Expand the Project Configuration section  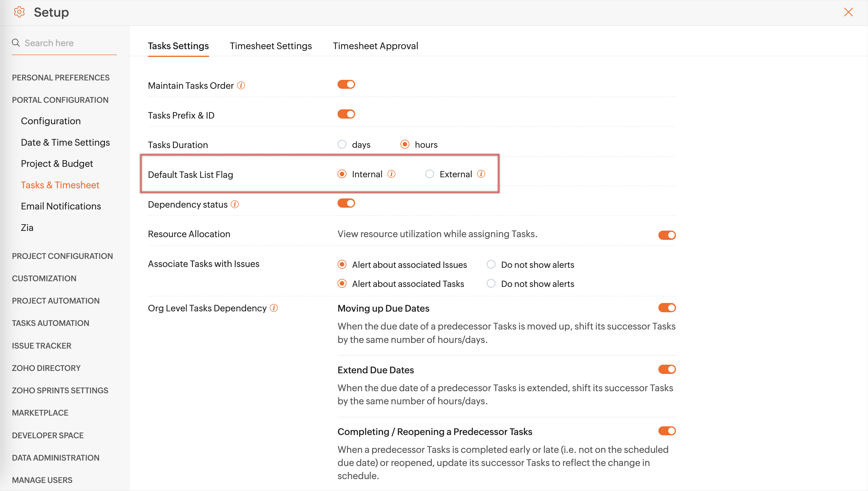[x=62, y=256]
